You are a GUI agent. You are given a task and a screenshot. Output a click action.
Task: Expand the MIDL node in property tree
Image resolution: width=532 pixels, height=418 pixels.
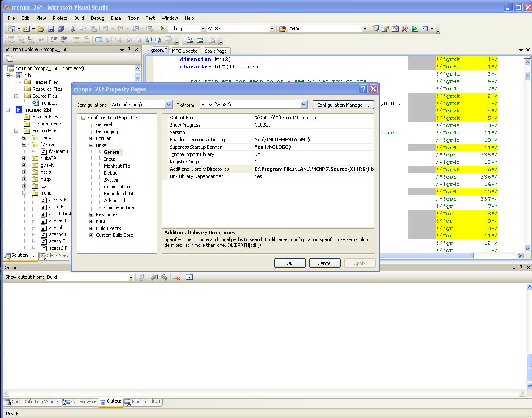coord(92,221)
